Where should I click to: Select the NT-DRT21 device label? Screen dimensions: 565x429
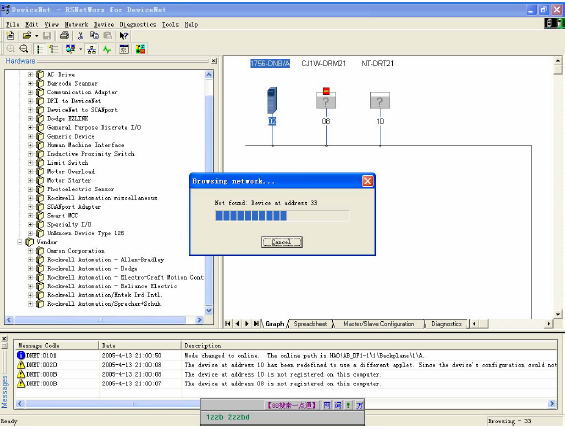[377, 63]
